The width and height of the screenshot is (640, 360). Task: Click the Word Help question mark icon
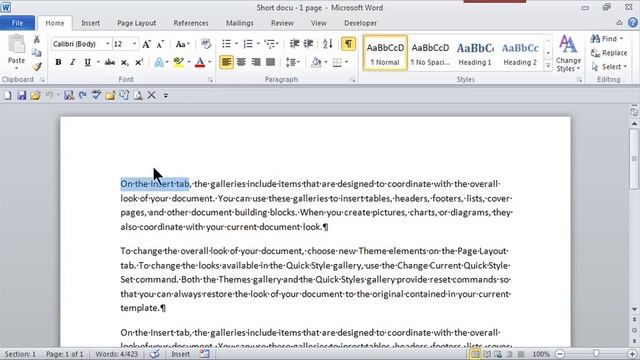[x=633, y=23]
